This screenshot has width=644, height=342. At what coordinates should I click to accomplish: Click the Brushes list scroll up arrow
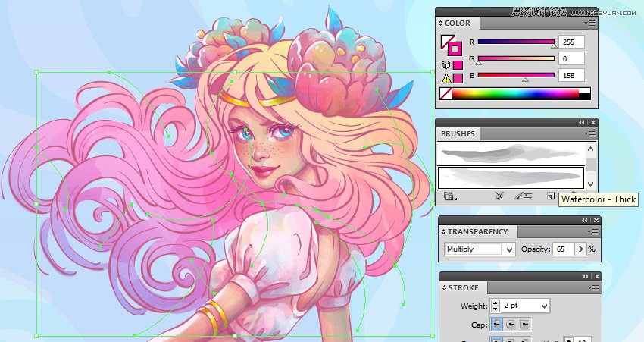point(591,149)
